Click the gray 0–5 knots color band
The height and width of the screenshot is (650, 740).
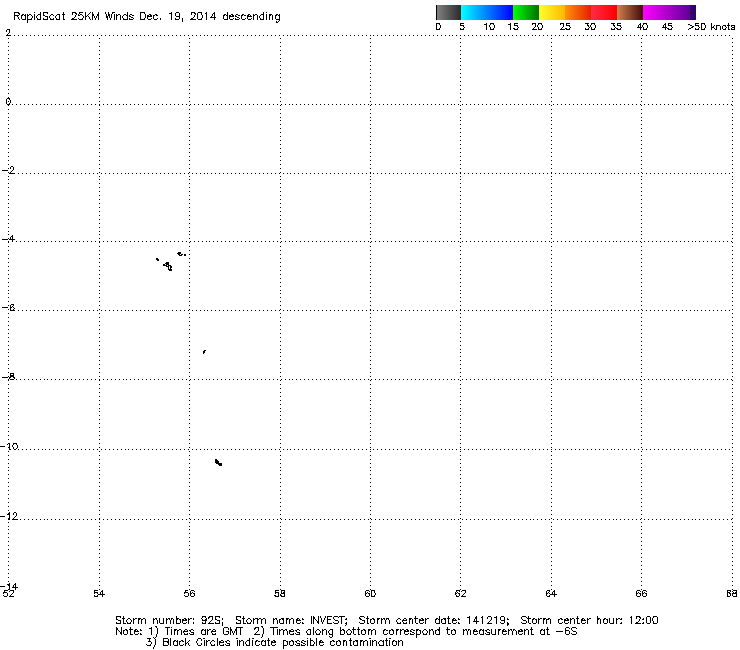[448, 12]
